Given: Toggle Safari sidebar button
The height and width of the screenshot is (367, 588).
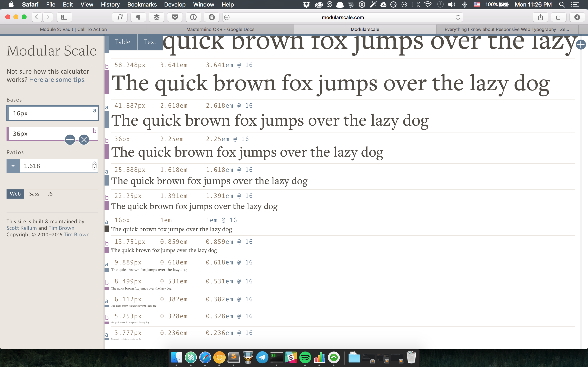Looking at the screenshot, I should pyautogui.click(x=64, y=17).
